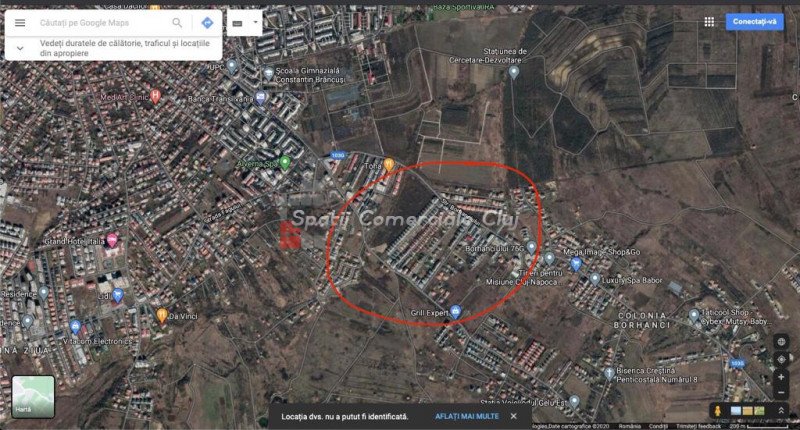The image size is (800, 430).
Task: Center map on your location
Action: pos(781,360)
